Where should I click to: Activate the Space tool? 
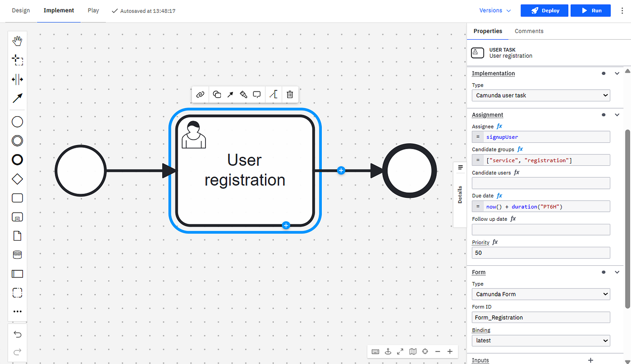pyautogui.click(x=17, y=79)
